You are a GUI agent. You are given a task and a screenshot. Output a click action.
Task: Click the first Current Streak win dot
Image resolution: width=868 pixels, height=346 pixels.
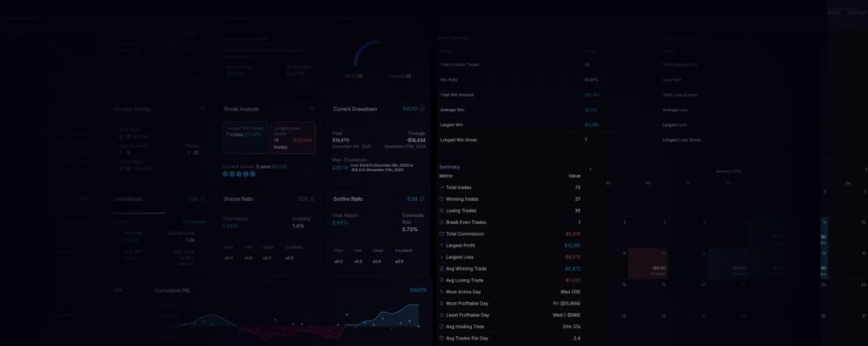click(x=226, y=174)
